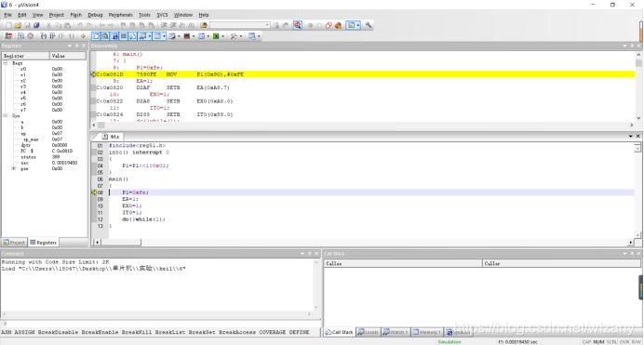Click the Register column header

click(26, 56)
